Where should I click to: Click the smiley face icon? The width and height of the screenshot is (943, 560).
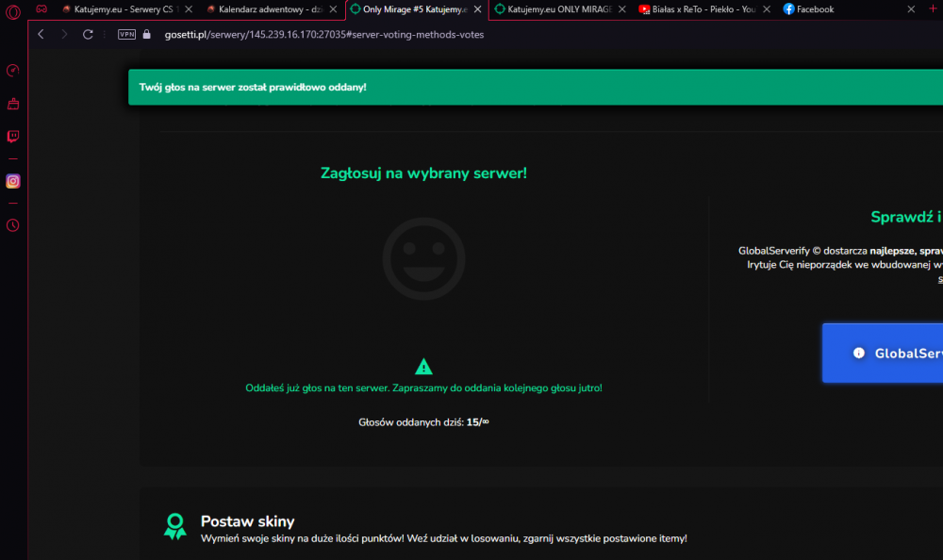coord(423,258)
